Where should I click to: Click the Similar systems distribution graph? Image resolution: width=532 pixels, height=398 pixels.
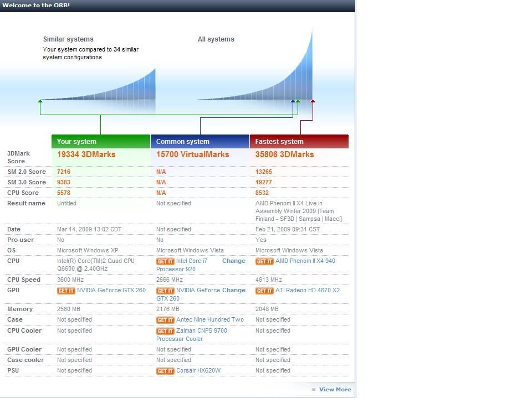111,89
